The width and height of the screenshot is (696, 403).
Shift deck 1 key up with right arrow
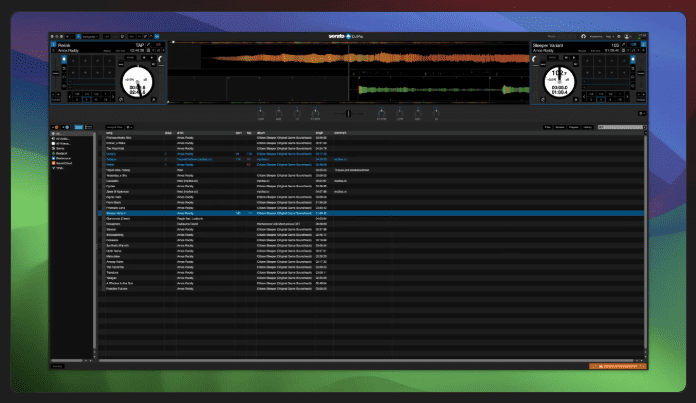tap(163, 51)
